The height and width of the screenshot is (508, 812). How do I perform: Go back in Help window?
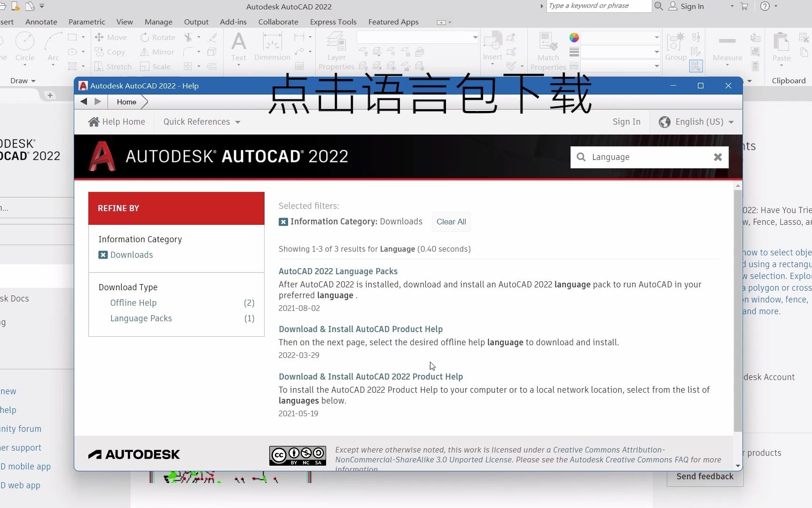pyautogui.click(x=84, y=102)
